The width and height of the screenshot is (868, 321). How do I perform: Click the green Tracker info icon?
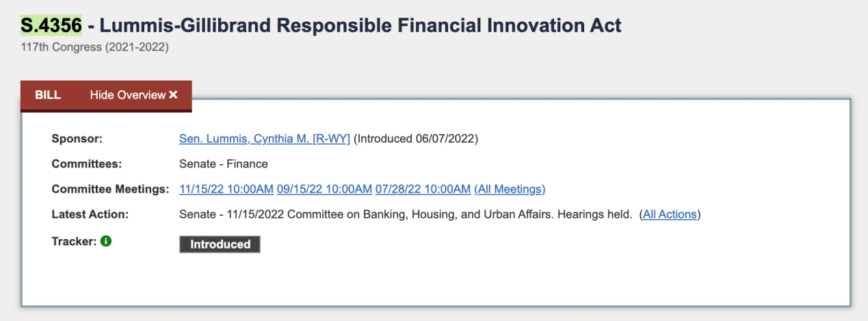106,241
